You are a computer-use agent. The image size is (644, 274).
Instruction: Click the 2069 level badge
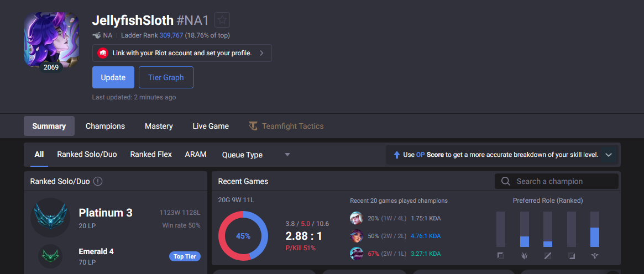[x=51, y=67]
